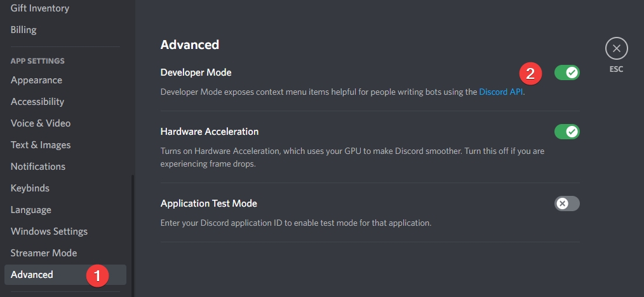Viewport: 644px width, 297px height.
Task: Open the Discord API link
Action: 502,92
